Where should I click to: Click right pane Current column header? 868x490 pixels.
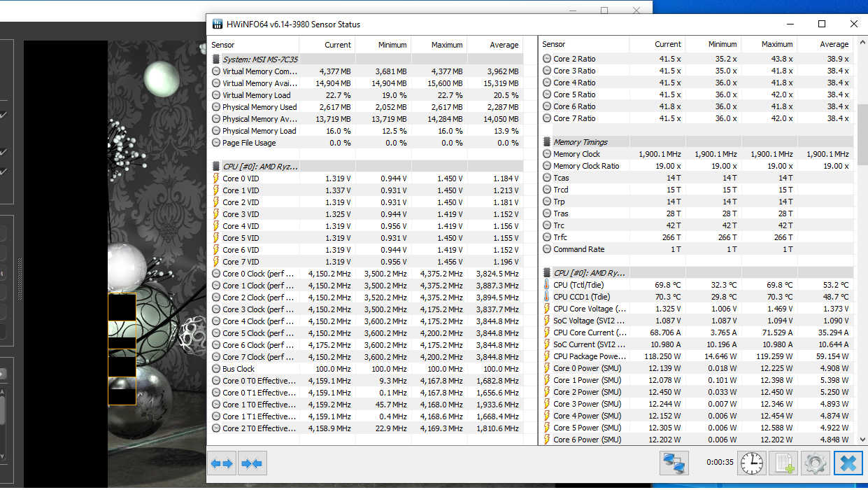(x=657, y=44)
